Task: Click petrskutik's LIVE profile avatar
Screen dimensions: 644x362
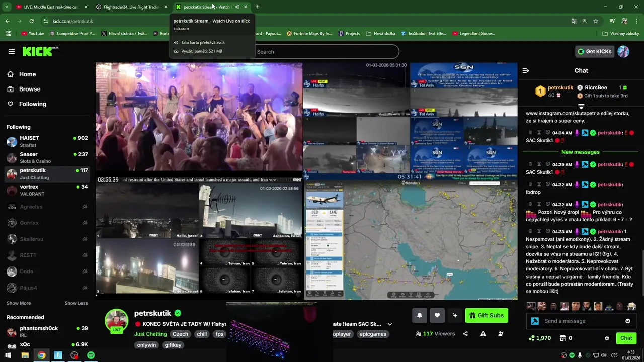Action: [x=116, y=321]
